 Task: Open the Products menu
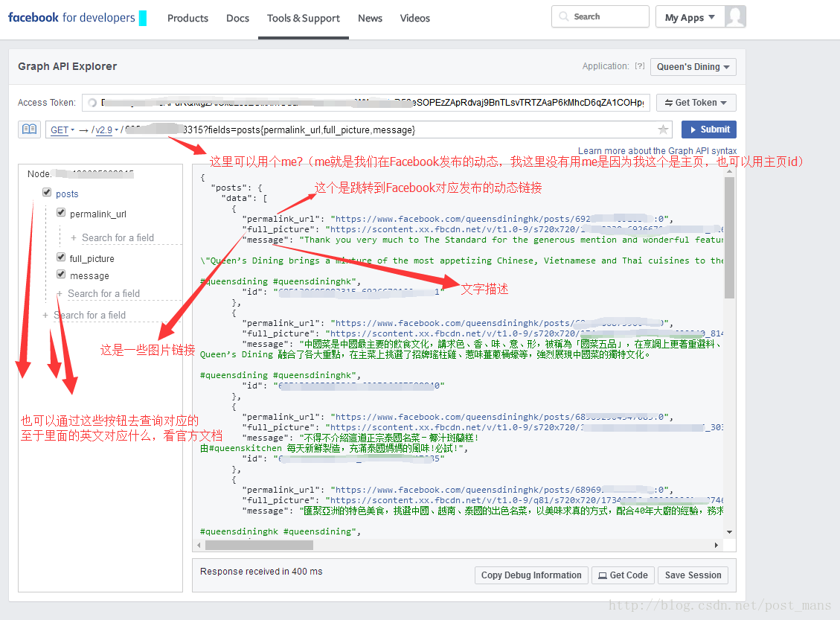[187, 18]
